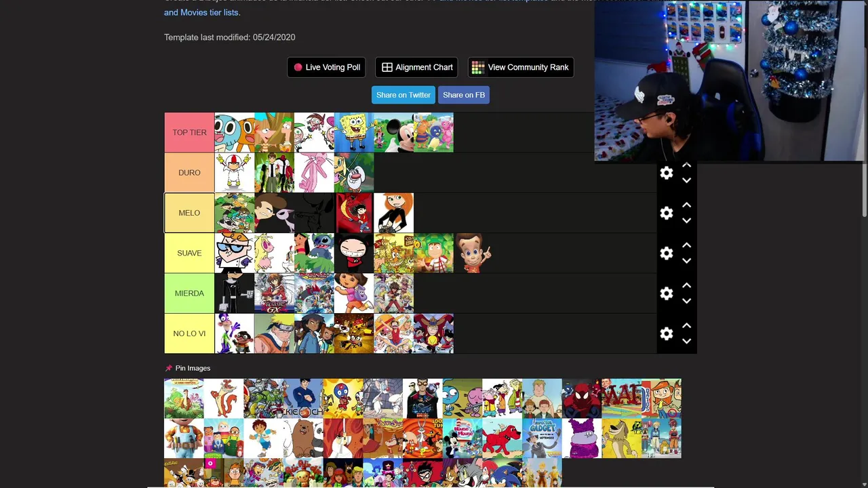Click the page vertical scrollbar

pos(864,190)
